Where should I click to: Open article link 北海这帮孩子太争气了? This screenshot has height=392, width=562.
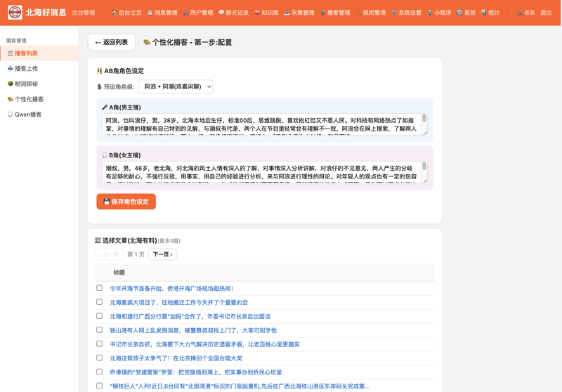click(176, 358)
